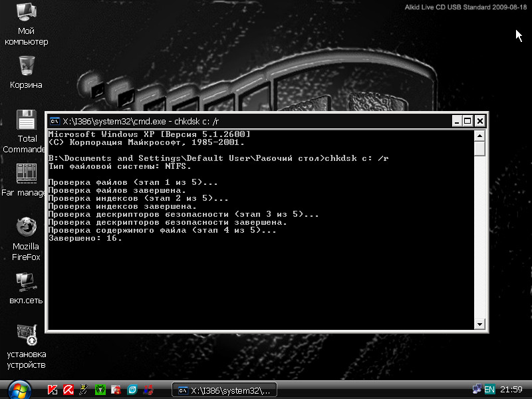Click 'Проверка дескрипторов безопасности (этап 3 из 5)...' line
Image resolution: width=532 pixels, height=399 pixels.
point(184,214)
